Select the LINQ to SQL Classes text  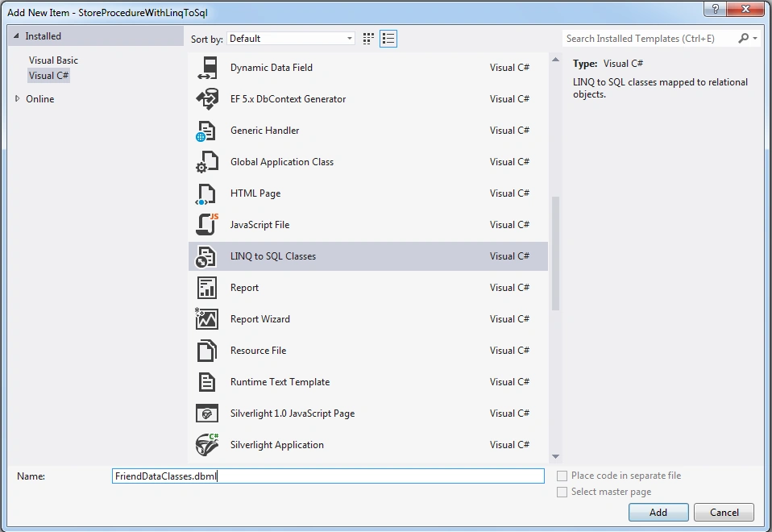click(273, 256)
